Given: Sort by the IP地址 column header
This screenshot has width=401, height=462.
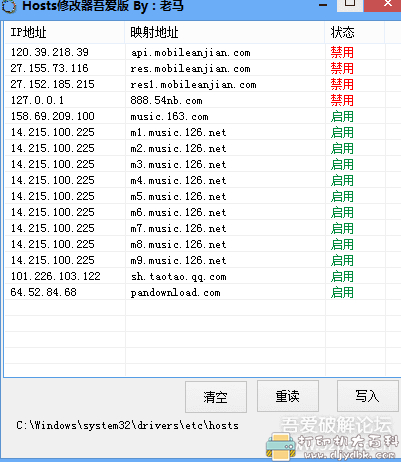Looking at the screenshot, I should (64, 32).
